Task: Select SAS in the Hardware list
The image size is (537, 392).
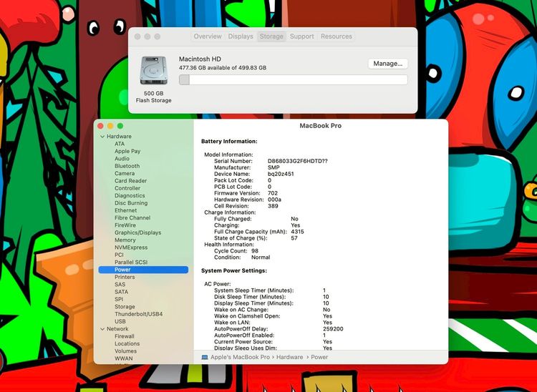Action: pyautogui.click(x=120, y=285)
